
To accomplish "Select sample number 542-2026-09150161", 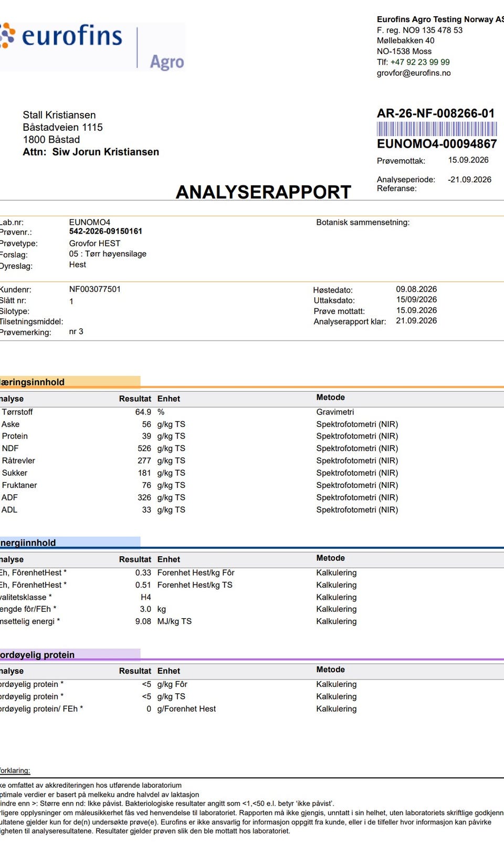I will (x=106, y=231).
